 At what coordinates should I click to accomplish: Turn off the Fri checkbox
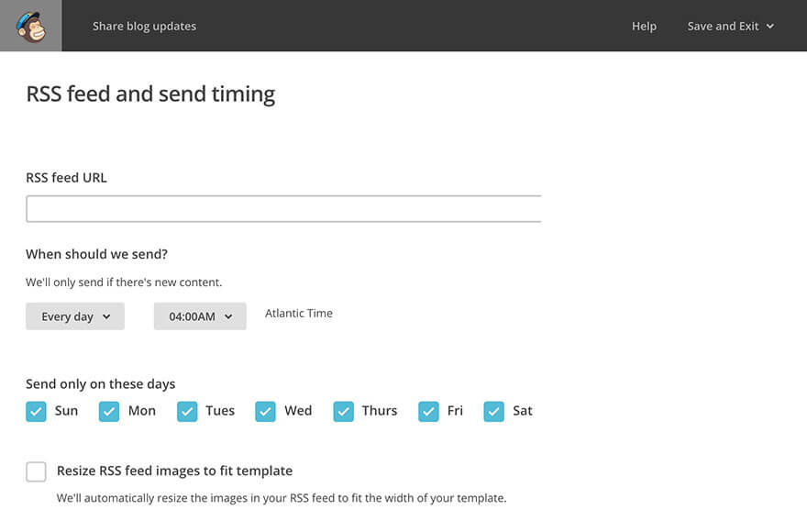(x=428, y=411)
